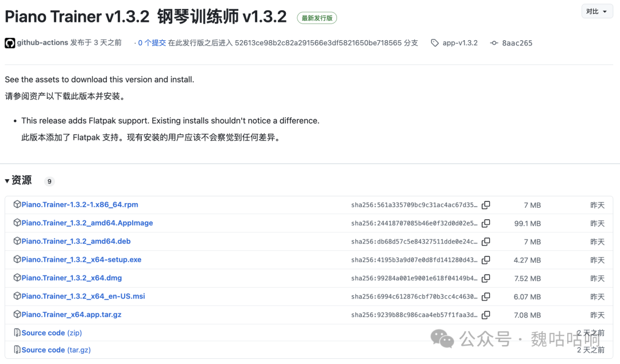Image resolution: width=620 pixels, height=364 pixels.
Task: Click the package icon beside app.tar.gz
Action: pos(17,314)
